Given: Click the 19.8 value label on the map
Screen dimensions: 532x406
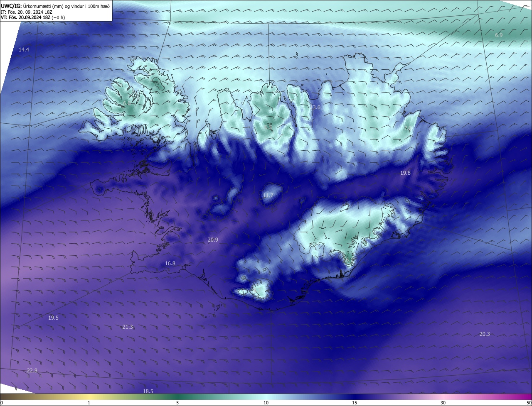Looking at the screenshot, I should click(x=405, y=173).
